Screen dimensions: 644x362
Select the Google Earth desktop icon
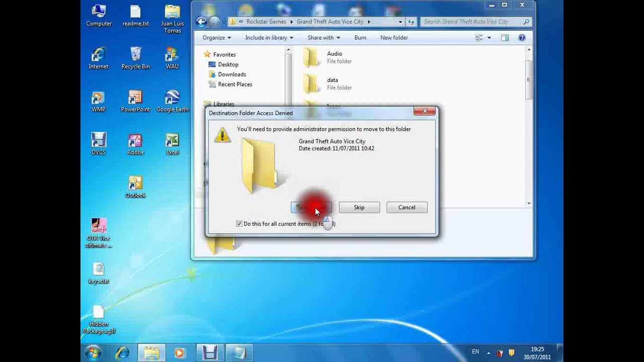click(172, 101)
